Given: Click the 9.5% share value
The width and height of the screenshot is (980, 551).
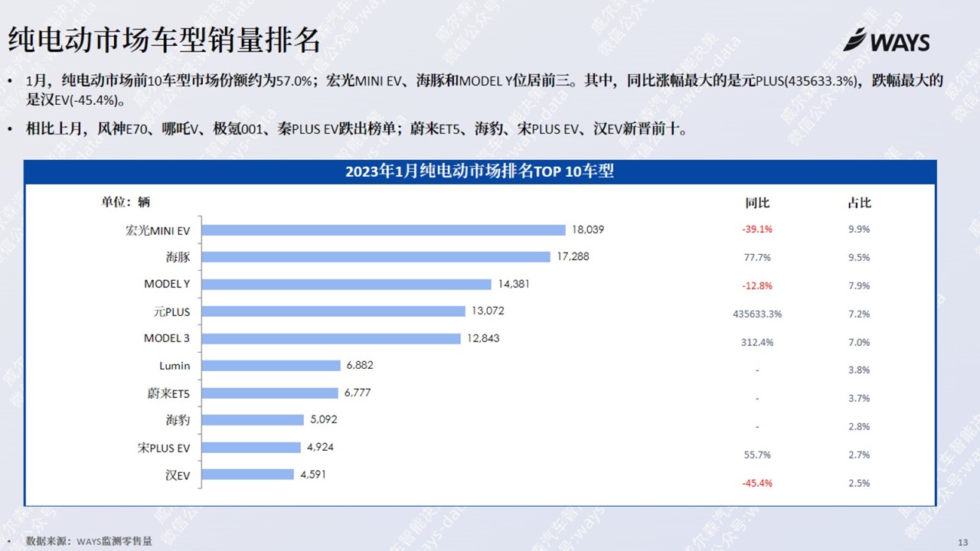Looking at the screenshot, I should [x=859, y=257].
